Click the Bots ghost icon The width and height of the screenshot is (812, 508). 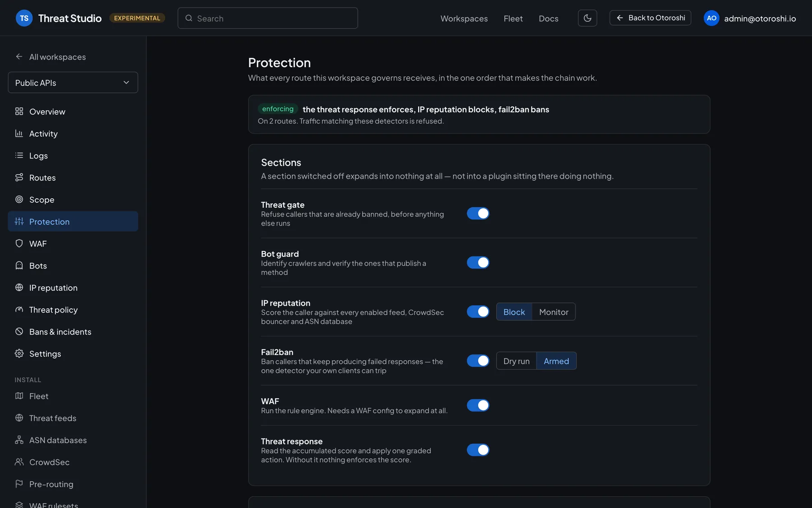tap(19, 266)
